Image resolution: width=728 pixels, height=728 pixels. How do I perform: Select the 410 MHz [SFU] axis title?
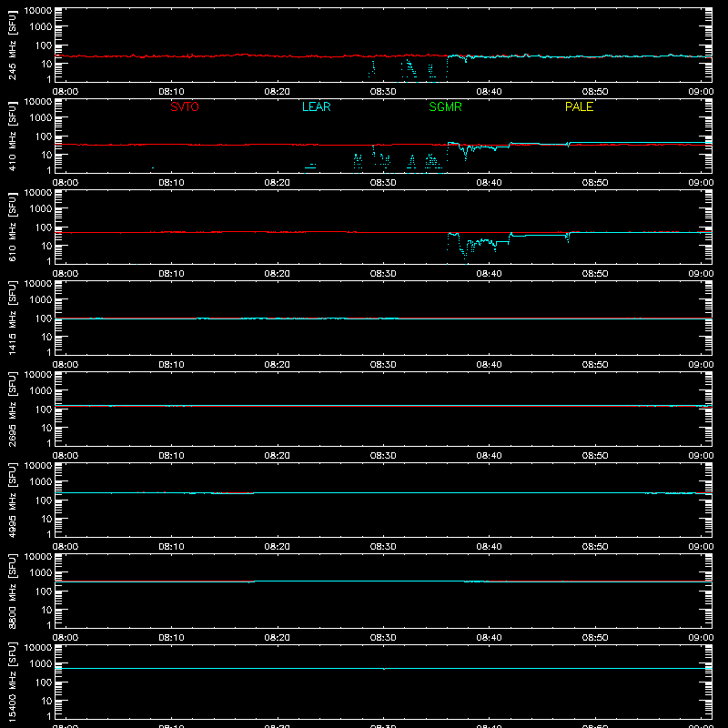click(12, 136)
